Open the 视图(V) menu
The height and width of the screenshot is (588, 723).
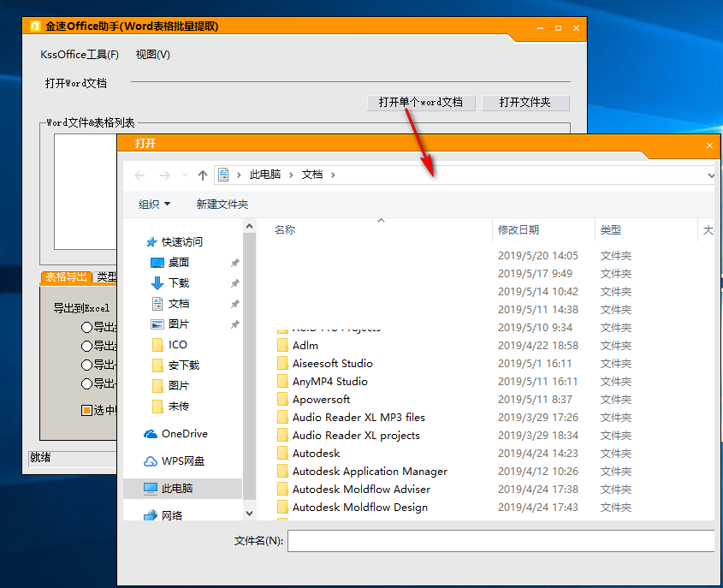click(152, 55)
